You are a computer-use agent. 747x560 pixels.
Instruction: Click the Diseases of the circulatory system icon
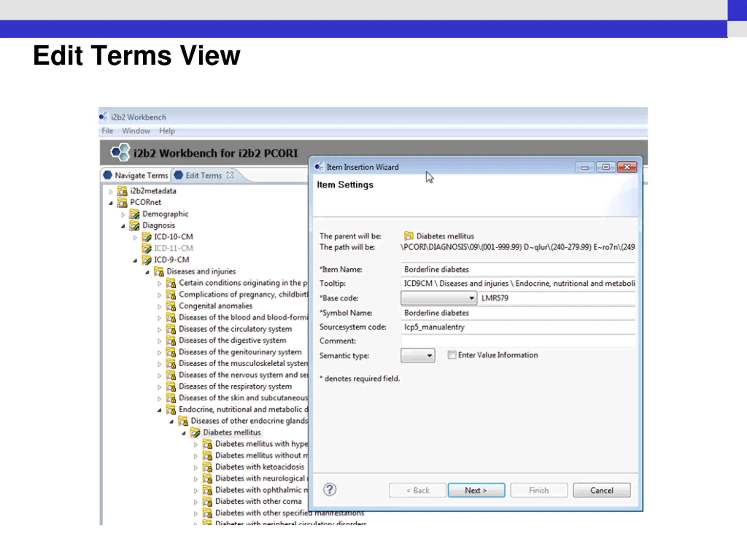(x=171, y=329)
